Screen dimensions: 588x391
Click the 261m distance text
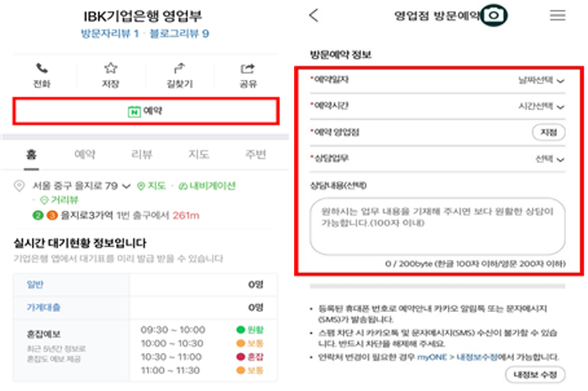pos(186,215)
